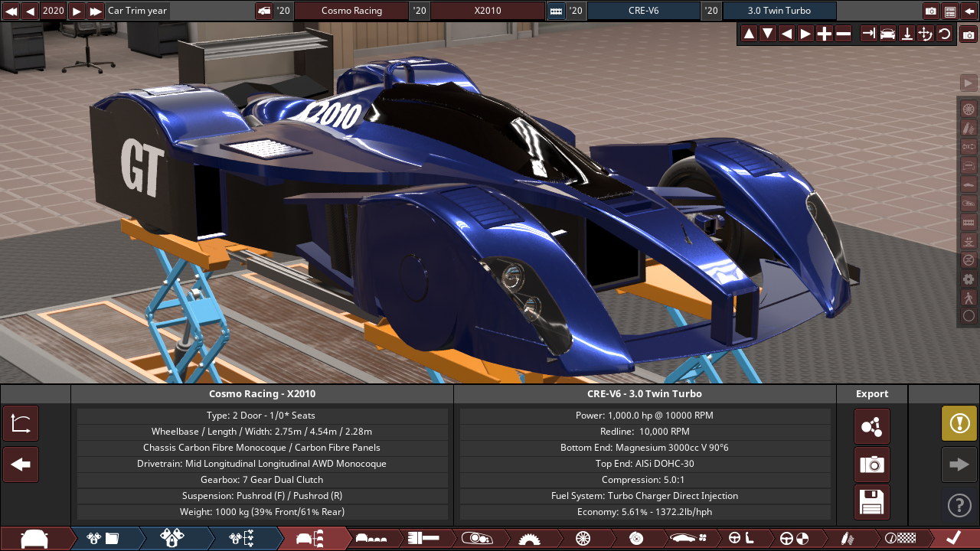Screen dimensions: 980x551
Task: Click the share/export nodes icon
Action: tap(872, 426)
